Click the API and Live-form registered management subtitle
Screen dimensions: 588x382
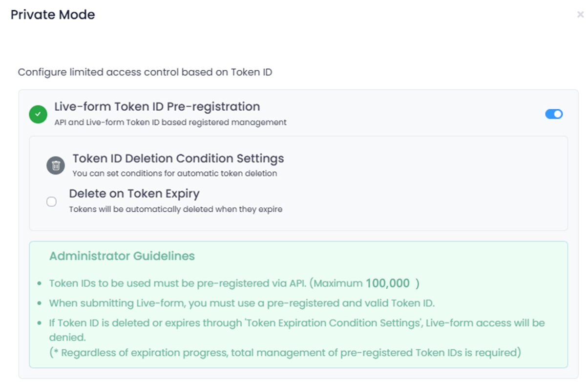(x=170, y=122)
